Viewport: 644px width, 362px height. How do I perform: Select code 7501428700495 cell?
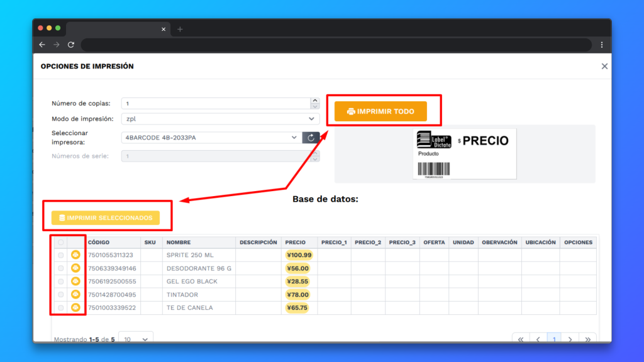[x=112, y=294]
